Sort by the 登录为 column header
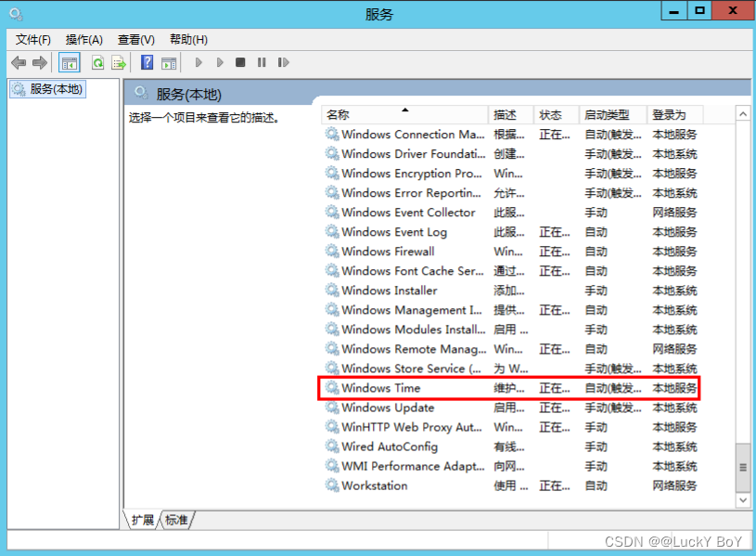 point(674,115)
